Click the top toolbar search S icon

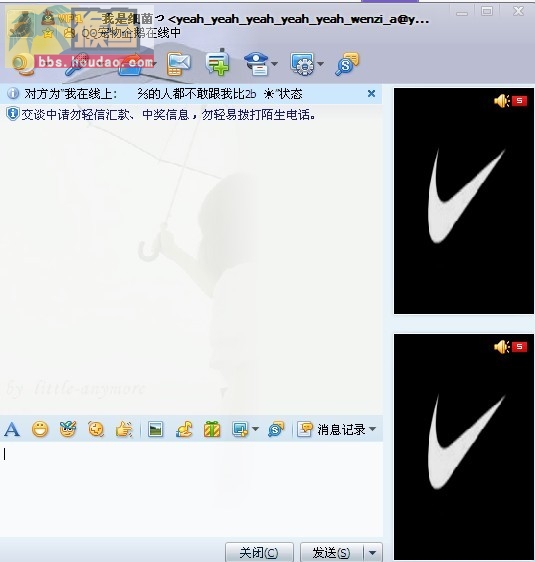(347, 64)
